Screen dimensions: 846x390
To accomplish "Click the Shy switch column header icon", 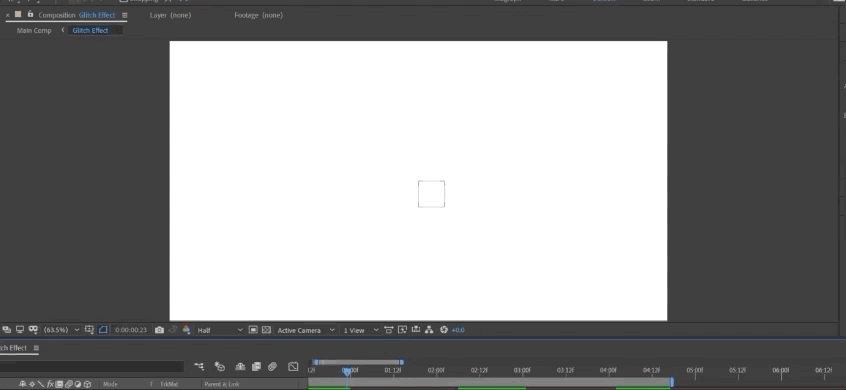I will coord(23,385).
